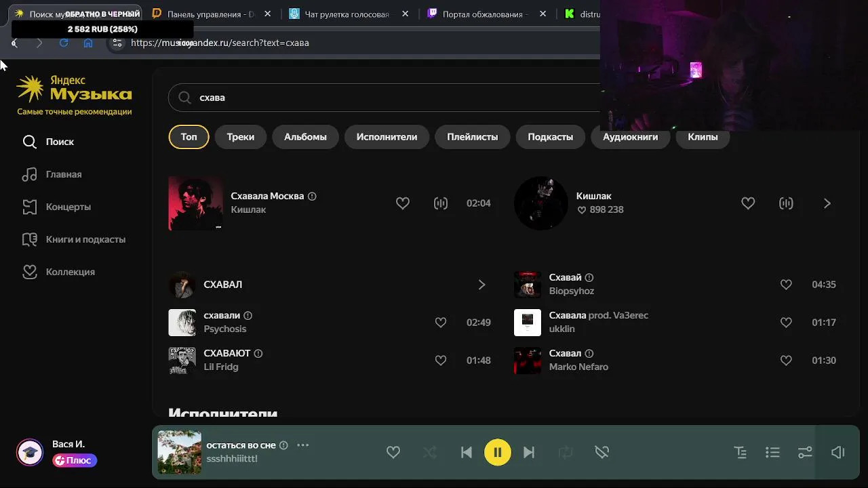Click the browser home icon

pos(88,43)
